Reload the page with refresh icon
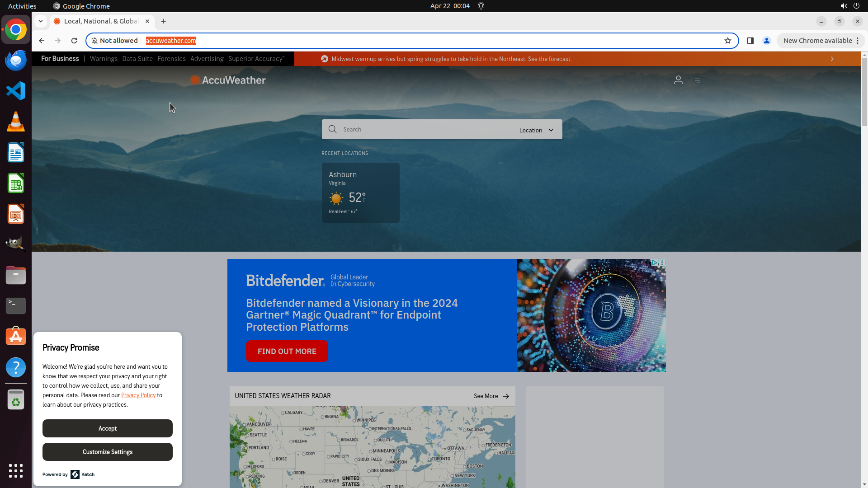This screenshot has width=868, height=488. click(74, 41)
